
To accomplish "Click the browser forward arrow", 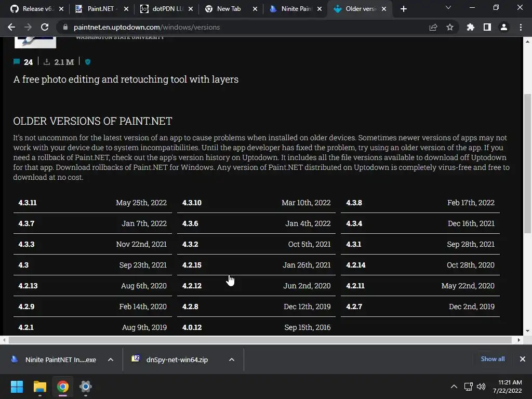I will (28, 27).
